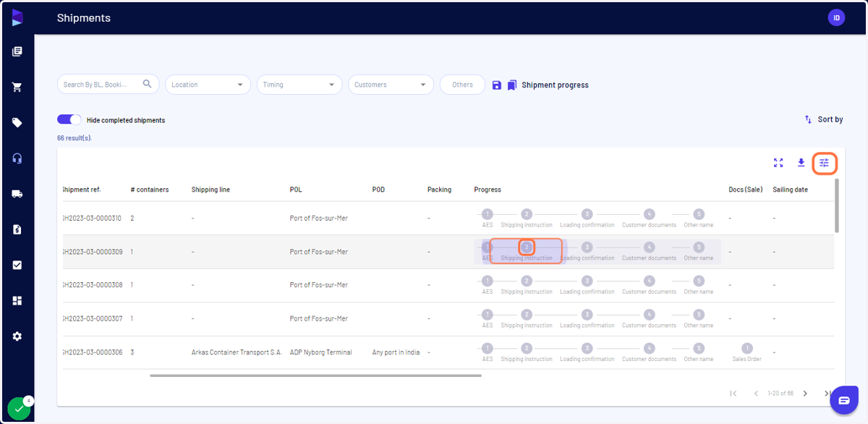Click Shipment progress view label
This screenshot has width=868, height=424.
555,85
